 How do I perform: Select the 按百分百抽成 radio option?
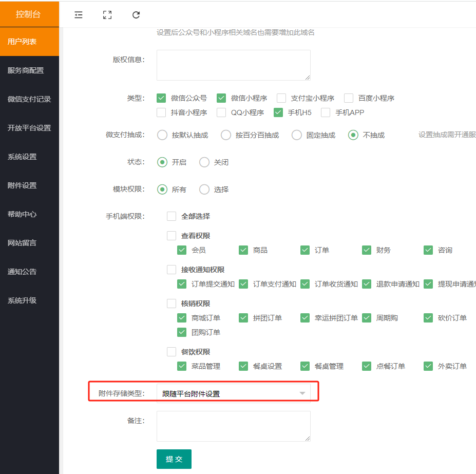point(226,135)
